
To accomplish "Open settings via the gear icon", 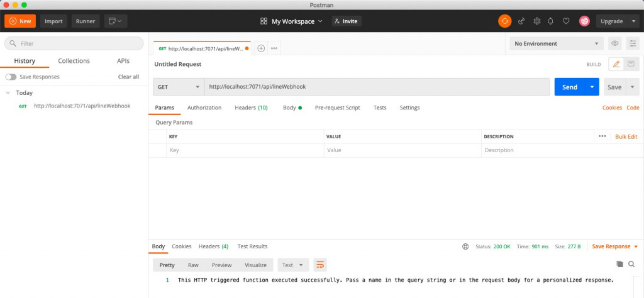I will point(537,21).
